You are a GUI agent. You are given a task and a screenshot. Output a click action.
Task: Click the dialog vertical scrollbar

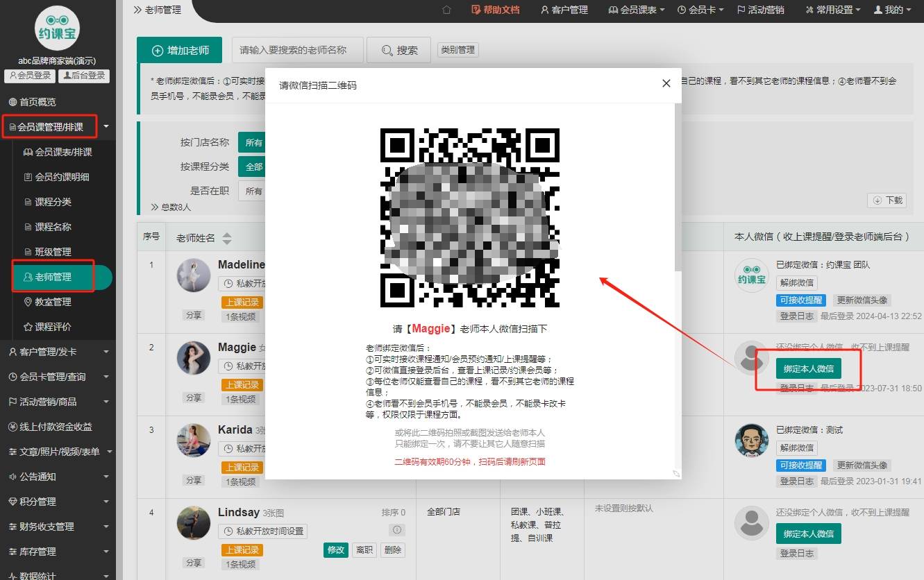pyautogui.click(x=678, y=187)
